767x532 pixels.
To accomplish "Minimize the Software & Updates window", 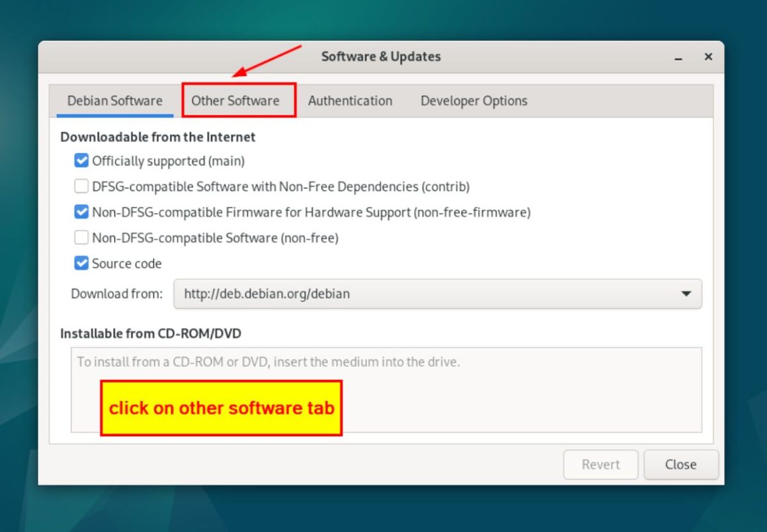I will tap(678, 57).
